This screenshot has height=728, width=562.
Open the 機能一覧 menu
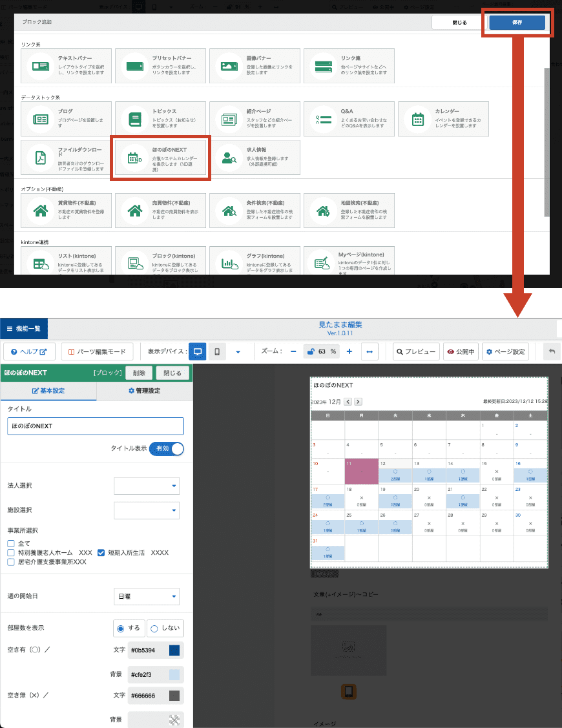(x=24, y=329)
